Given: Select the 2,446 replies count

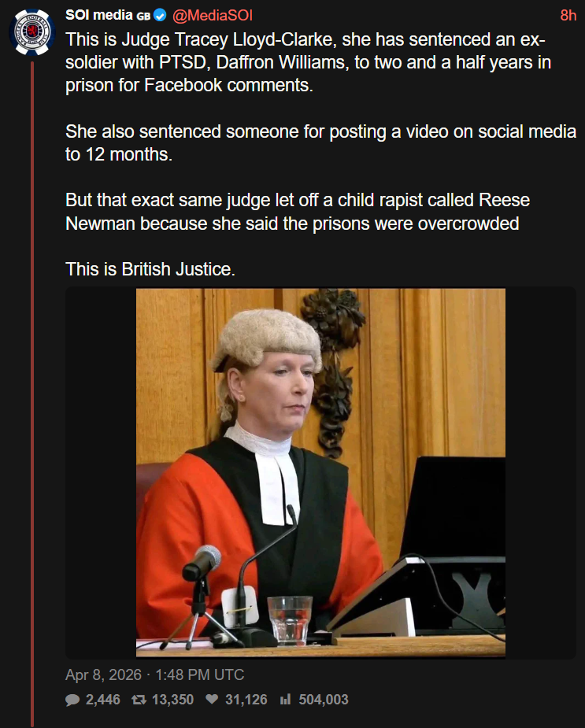Looking at the screenshot, I should (x=102, y=700).
